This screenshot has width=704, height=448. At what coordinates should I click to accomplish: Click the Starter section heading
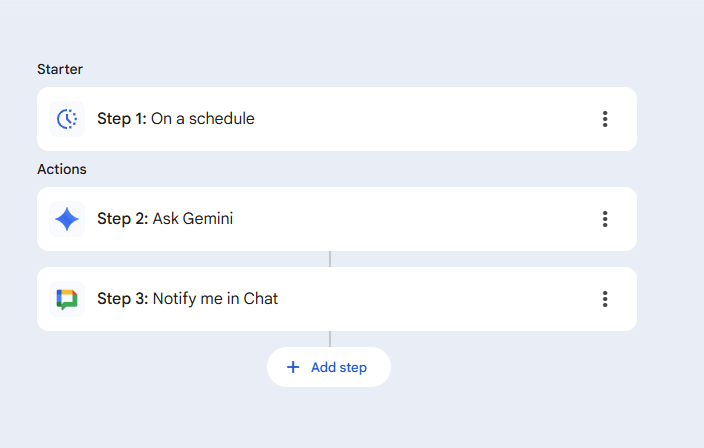coord(60,69)
